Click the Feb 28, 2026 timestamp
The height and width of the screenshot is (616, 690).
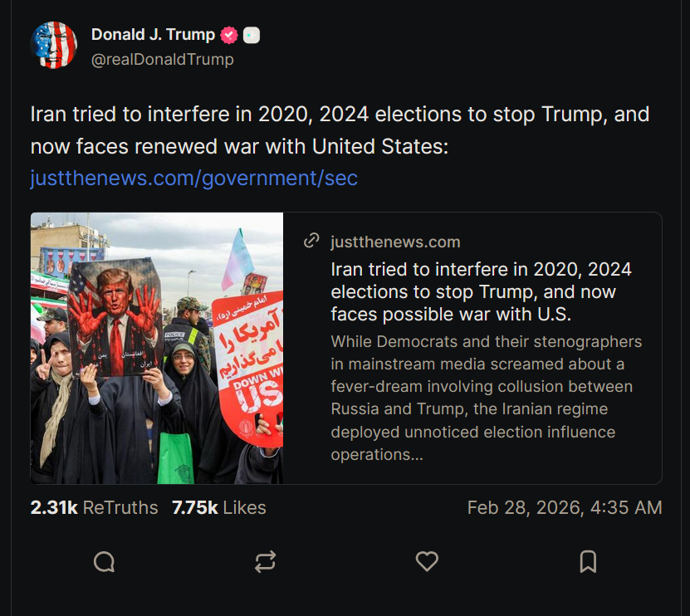565,507
